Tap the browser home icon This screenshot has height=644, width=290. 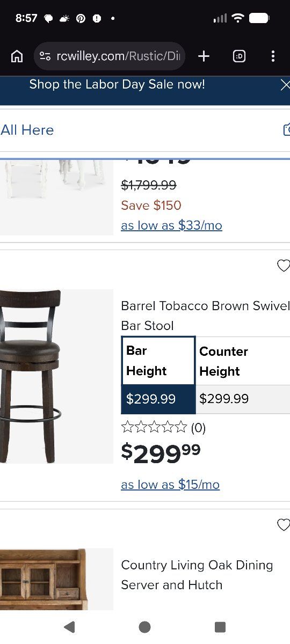[x=17, y=56]
